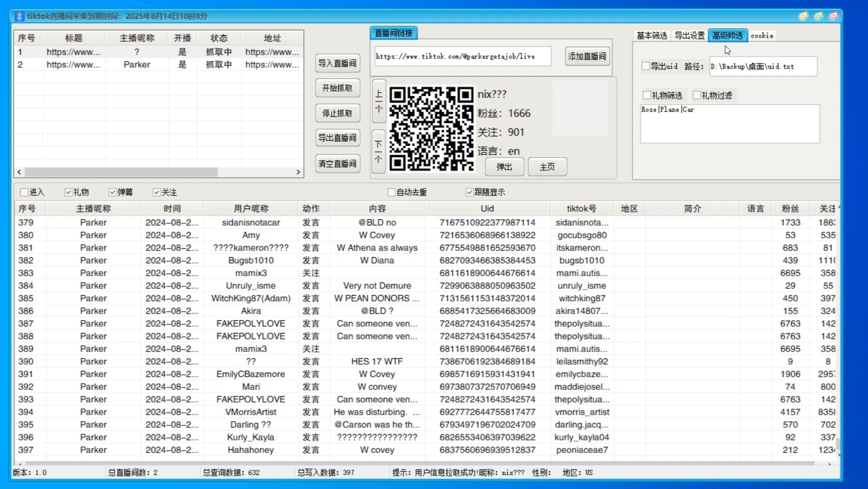Uncheck the 礼物 checkbox
Image resolution: width=868 pixels, height=489 pixels.
[68, 192]
